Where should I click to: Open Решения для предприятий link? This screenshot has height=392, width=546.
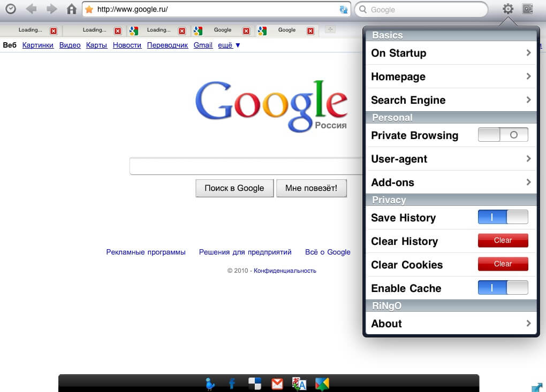pyautogui.click(x=245, y=252)
